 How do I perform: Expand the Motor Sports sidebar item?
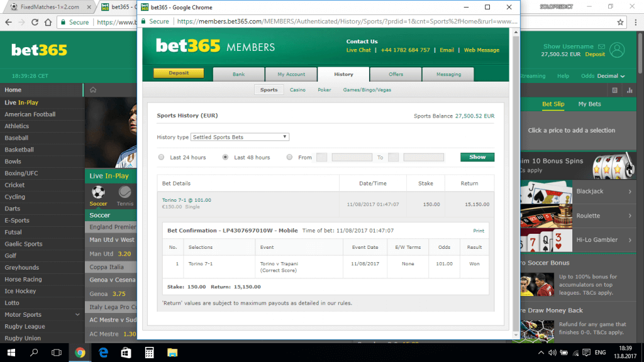pos(77,315)
